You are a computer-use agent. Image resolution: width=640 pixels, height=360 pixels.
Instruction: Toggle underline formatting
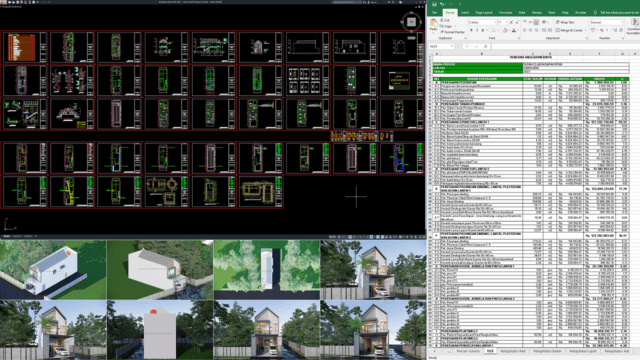coord(483,30)
